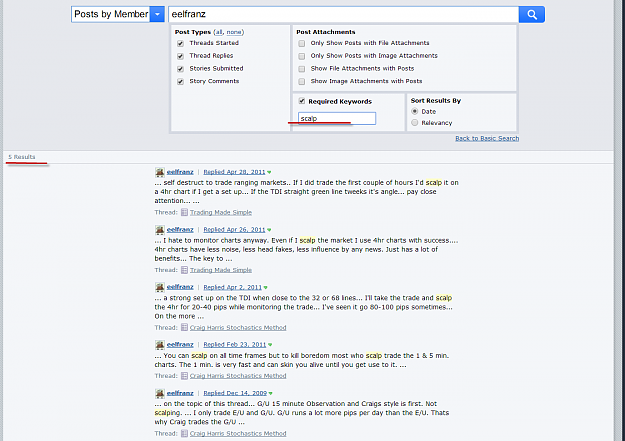Open the Replied Feb 23, 2011 link

point(235,345)
